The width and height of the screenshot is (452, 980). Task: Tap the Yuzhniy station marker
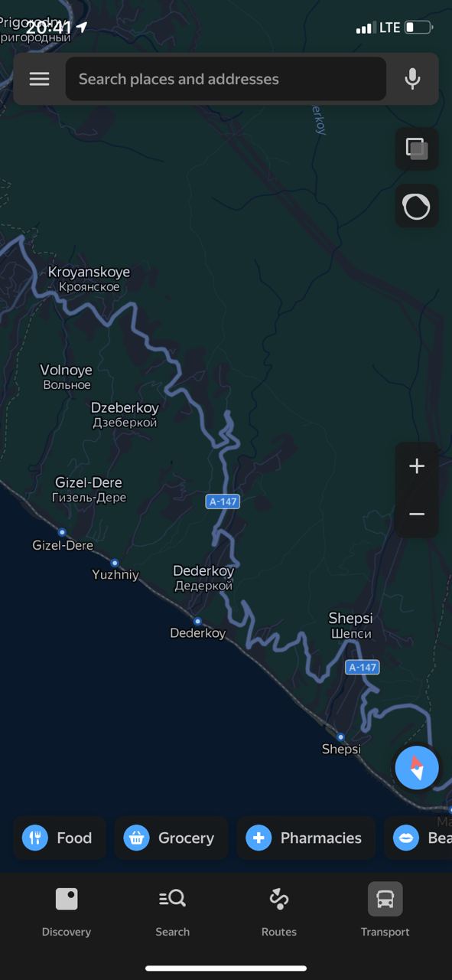click(115, 563)
